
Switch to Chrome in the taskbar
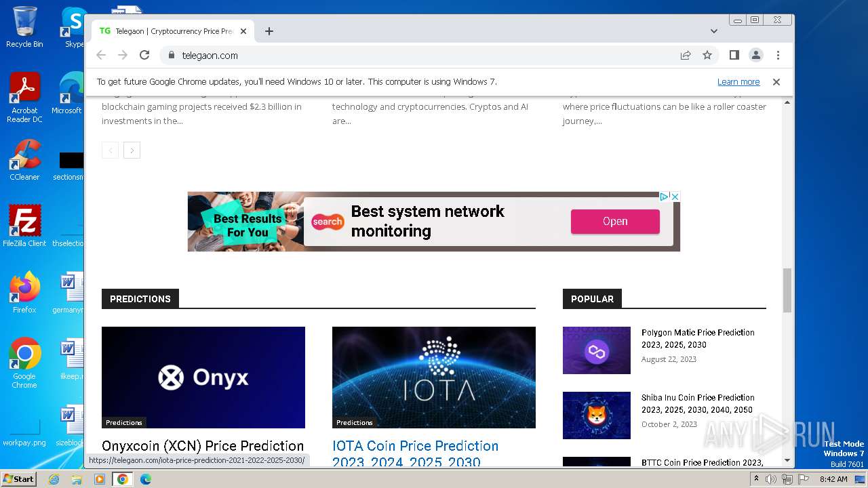[122, 479]
